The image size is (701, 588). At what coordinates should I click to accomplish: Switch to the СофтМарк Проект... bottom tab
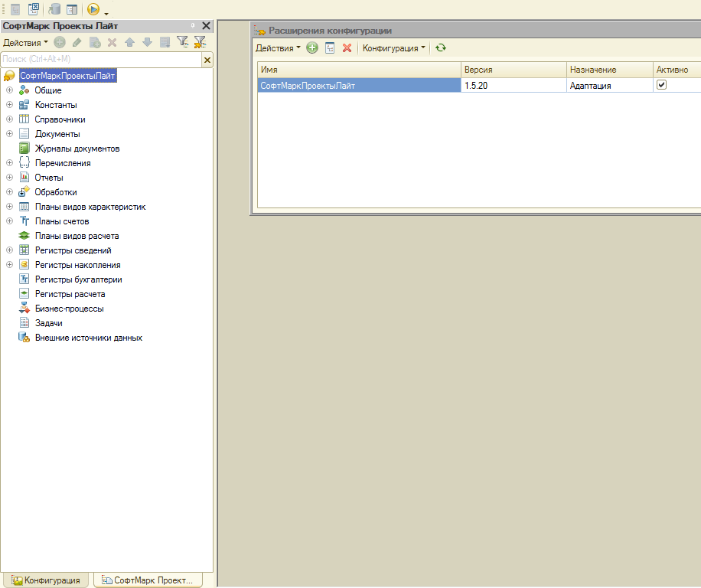click(148, 580)
